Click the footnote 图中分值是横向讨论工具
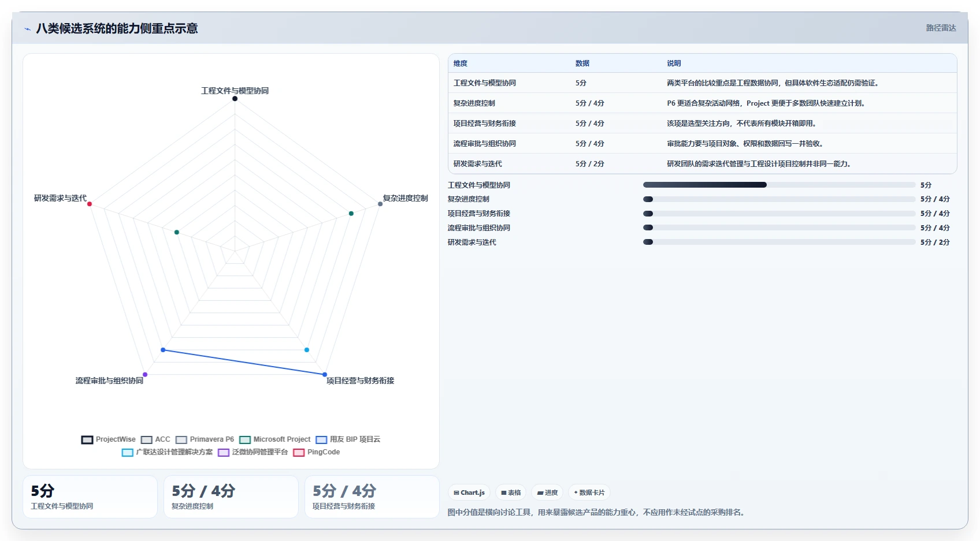This screenshot has width=980, height=541. 596,512
